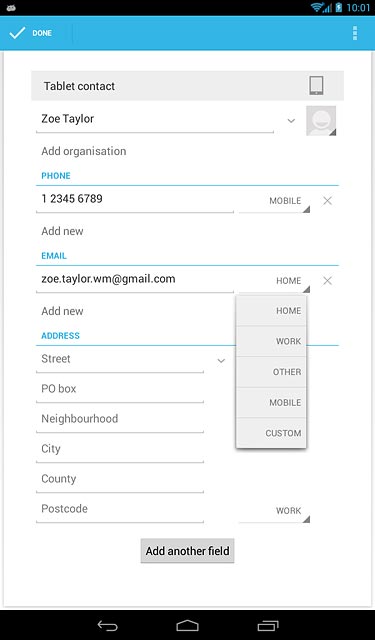Pick CUSTOM from the email type list
Screen dimensions: 375x640
click(271, 433)
